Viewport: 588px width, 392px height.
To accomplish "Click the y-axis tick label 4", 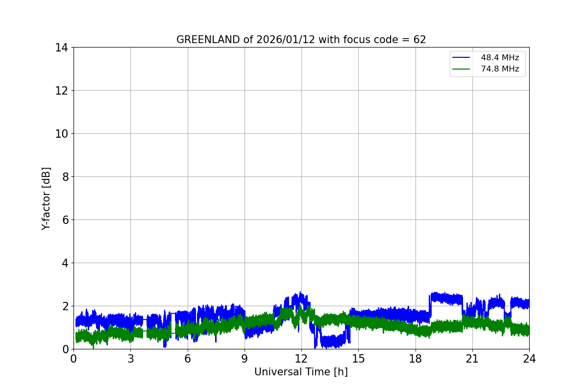I will click(x=65, y=263).
